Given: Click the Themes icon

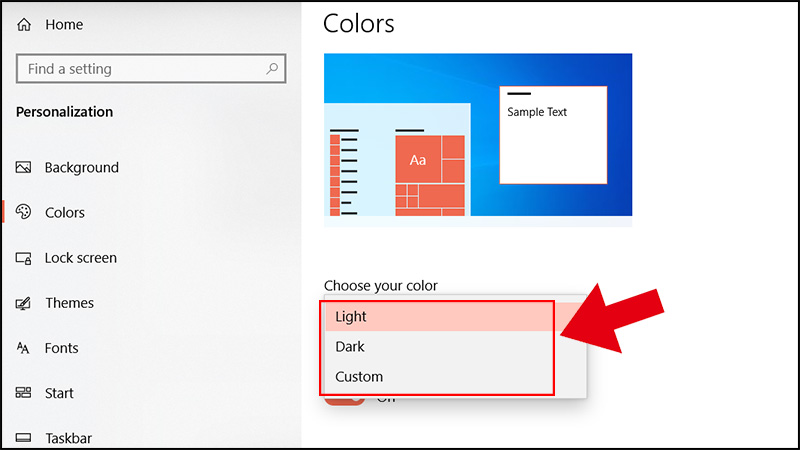Looking at the screenshot, I should tap(24, 303).
